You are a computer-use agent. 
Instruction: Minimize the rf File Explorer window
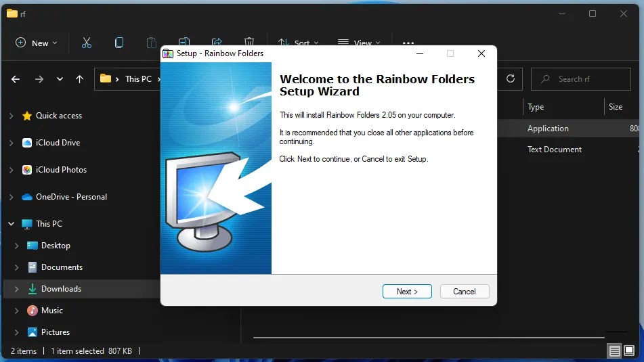click(x=562, y=14)
